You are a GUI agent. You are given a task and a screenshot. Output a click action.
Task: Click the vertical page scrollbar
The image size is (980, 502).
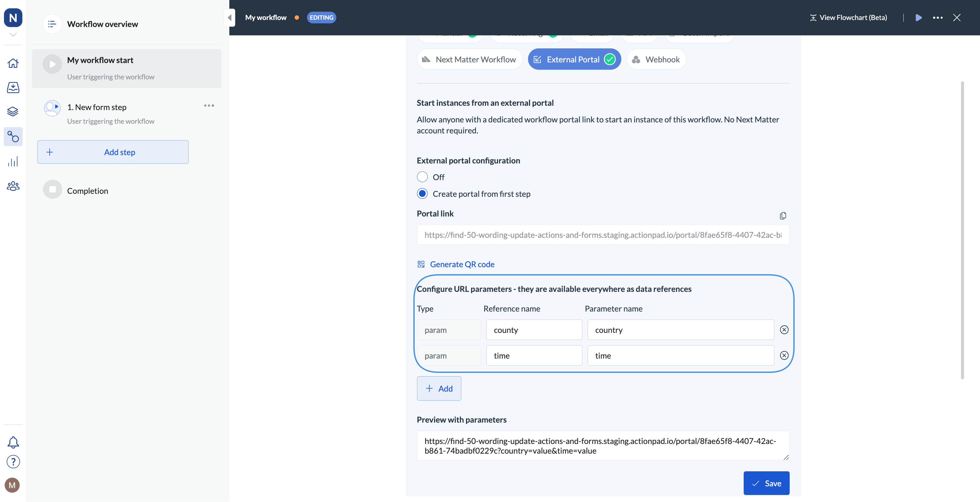(x=962, y=230)
